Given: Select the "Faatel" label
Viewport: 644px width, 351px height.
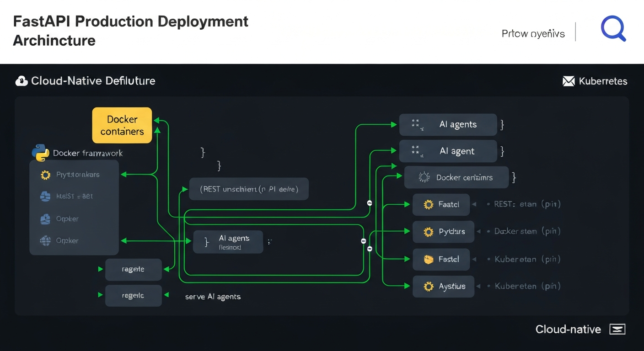Looking at the screenshot, I should [x=449, y=204].
